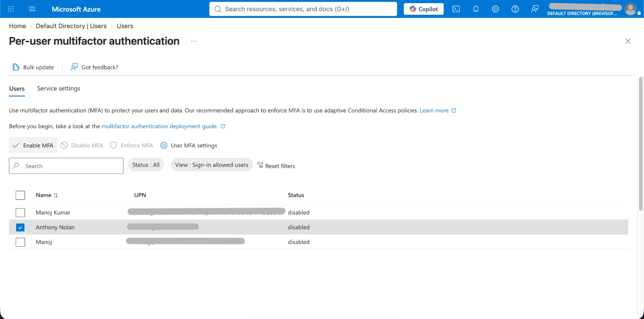
Task: Open the Copilot assistant
Action: 424,9
